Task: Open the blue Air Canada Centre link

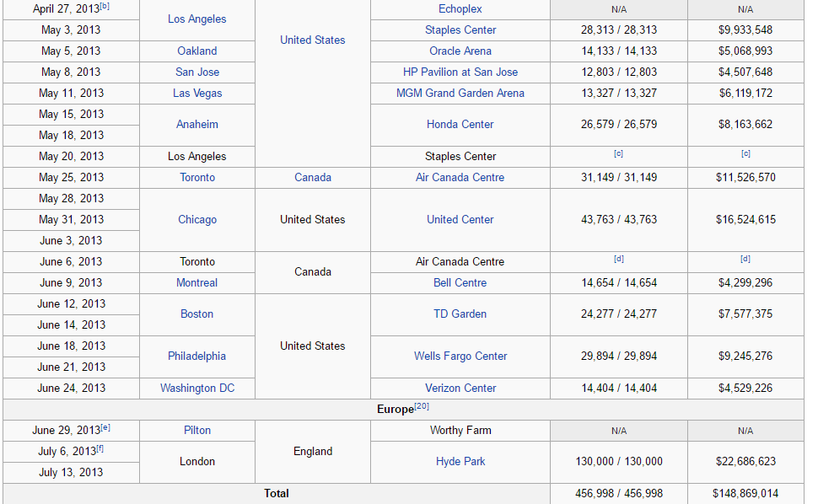Action: point(460,177)
